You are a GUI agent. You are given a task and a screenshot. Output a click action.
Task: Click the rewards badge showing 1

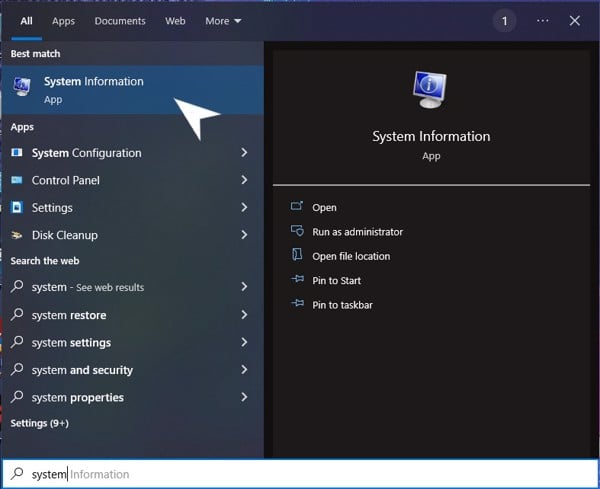[504, 21]
